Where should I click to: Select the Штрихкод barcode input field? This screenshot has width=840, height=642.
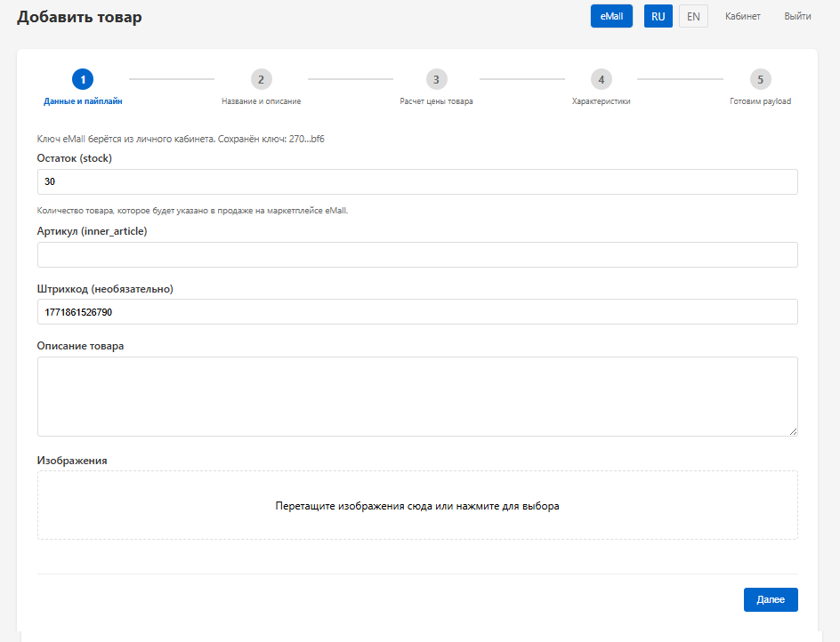pos(417,312)
